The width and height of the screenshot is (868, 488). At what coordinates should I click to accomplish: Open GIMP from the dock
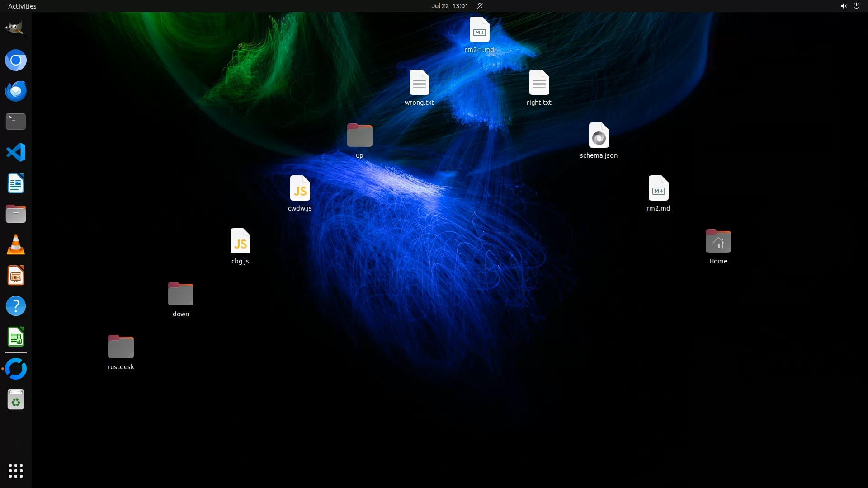[x=15, y=29]
